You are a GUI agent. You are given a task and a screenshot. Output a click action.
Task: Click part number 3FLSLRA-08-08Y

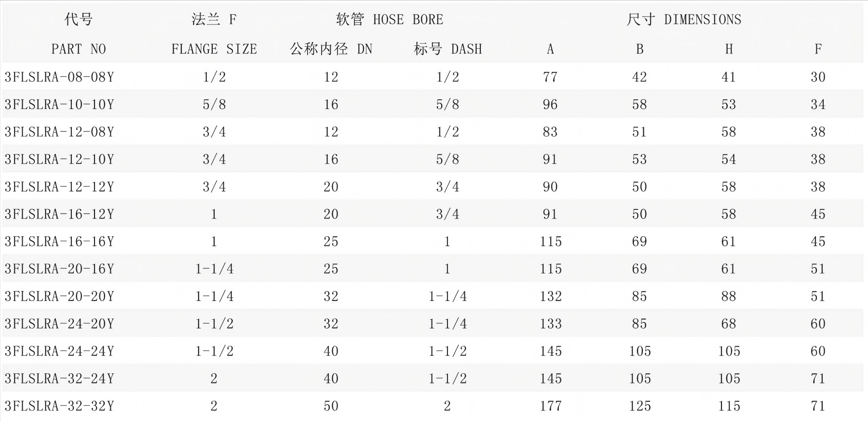59,77
